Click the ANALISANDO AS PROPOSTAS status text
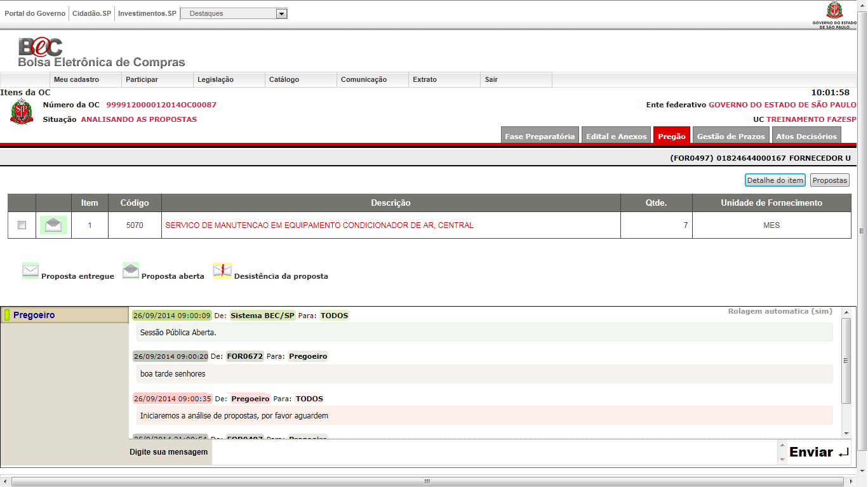Screen dimensions: 868x487 pyautogui.click(x=139, y=119)
